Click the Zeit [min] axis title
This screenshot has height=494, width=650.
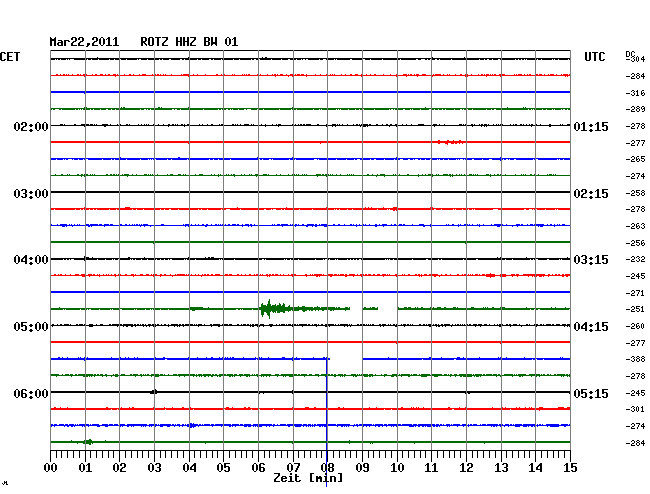[x=308, y=478]
